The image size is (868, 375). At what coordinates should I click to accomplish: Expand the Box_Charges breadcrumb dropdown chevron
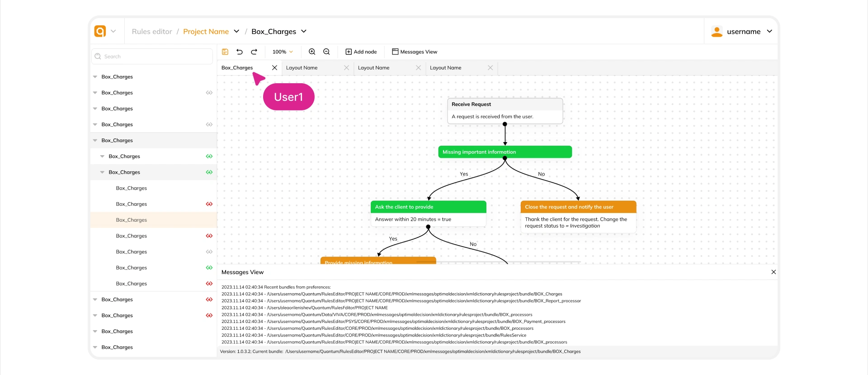[304, 31]
